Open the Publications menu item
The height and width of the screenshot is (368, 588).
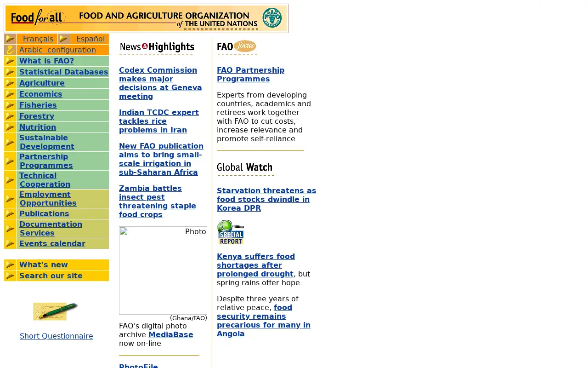click(44, 214)
